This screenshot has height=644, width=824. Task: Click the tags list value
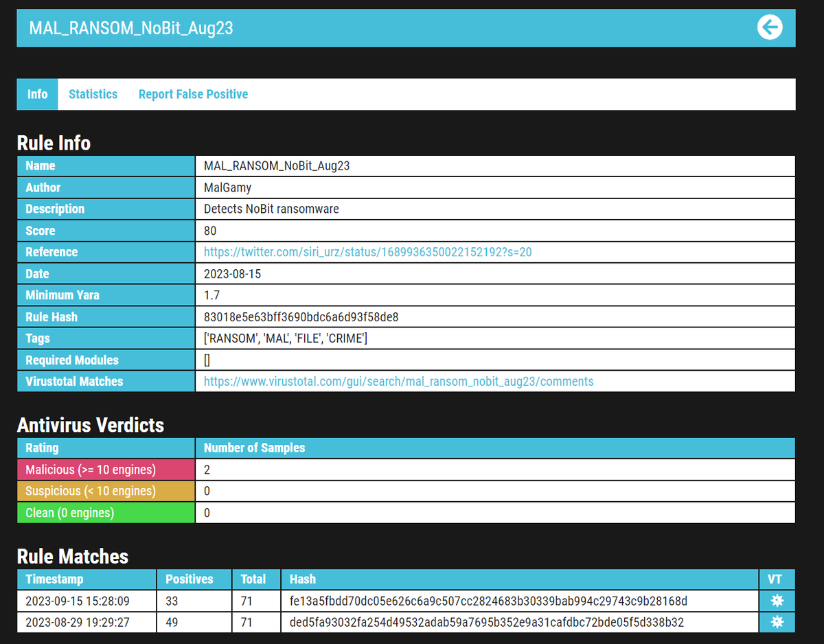[x=286, y=338]
